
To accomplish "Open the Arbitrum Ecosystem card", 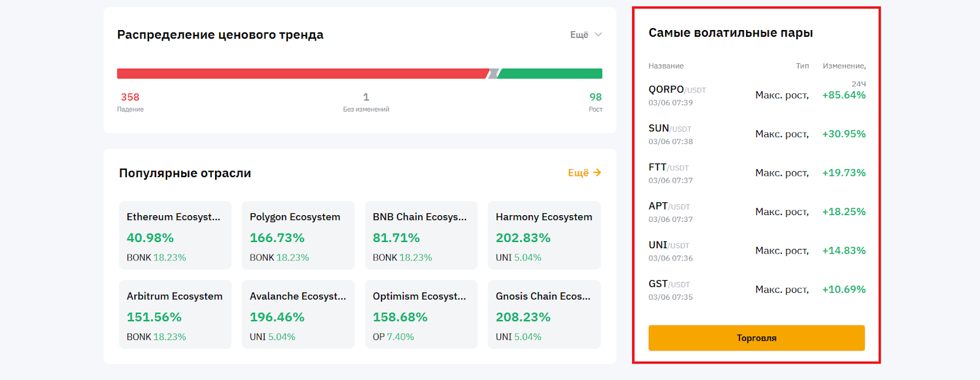I will pos(175,314).
